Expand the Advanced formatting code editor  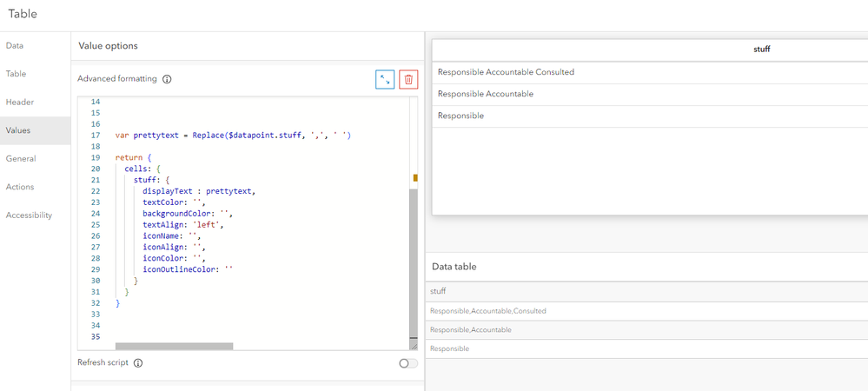point(386,80)
